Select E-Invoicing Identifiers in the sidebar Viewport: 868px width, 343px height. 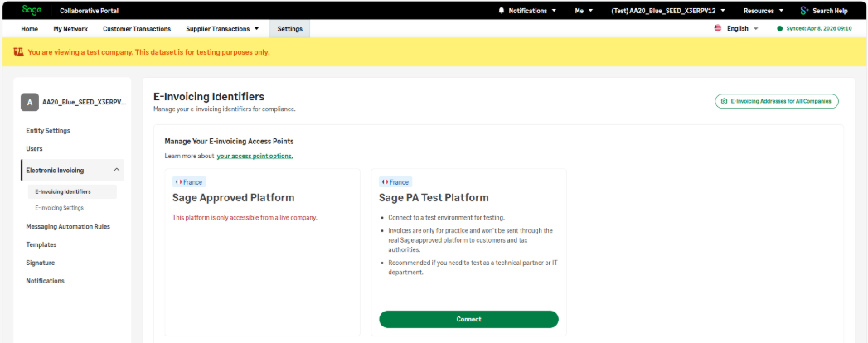[72, 192]
